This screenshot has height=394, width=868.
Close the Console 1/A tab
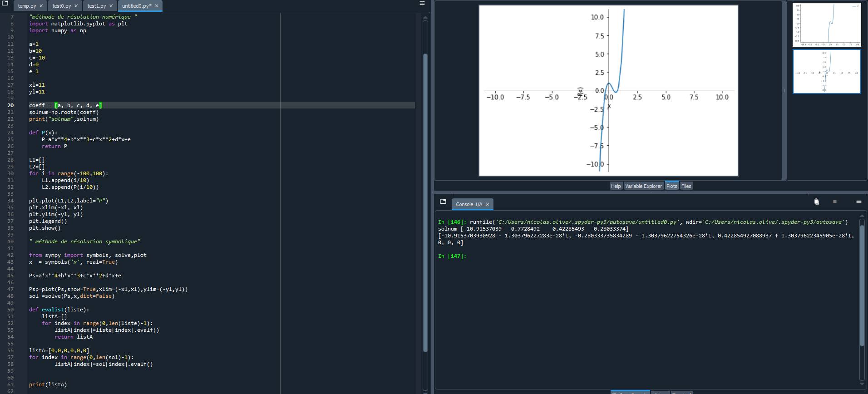[x=488, y=204]
